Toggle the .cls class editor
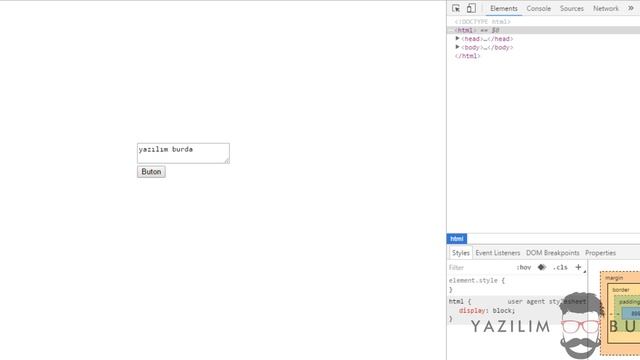The image size is (640, 360). click(x=560, y=268)
